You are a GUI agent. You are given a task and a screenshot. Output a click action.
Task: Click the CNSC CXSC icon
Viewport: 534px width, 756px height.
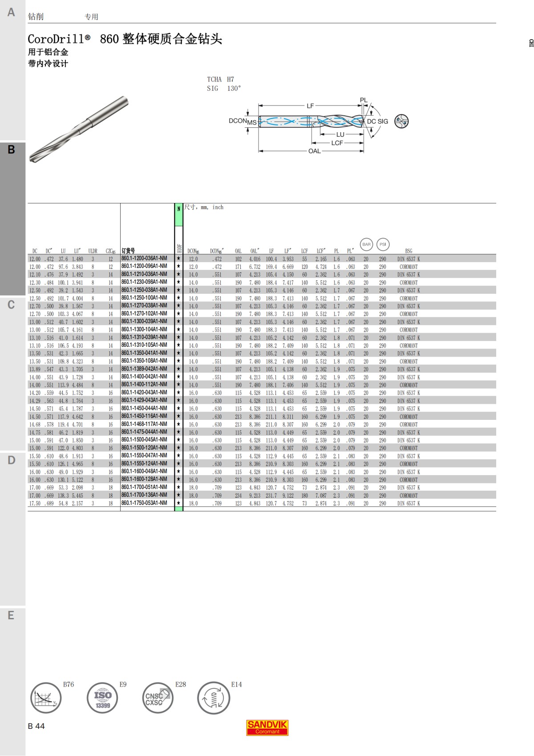158,698
